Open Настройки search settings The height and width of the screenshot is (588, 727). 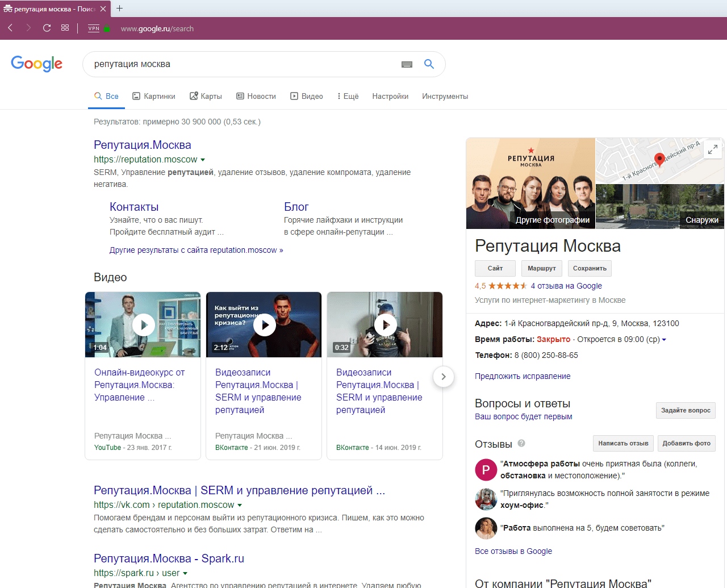coord(390,96)
